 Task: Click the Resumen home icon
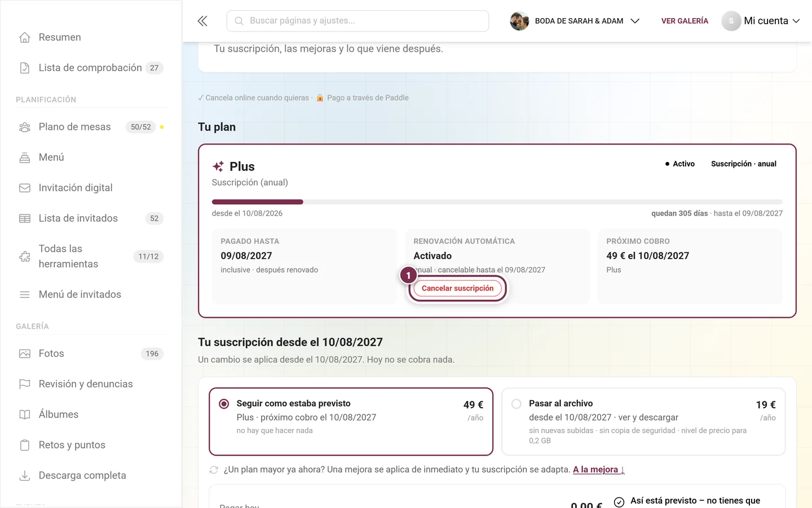point(25,37)
